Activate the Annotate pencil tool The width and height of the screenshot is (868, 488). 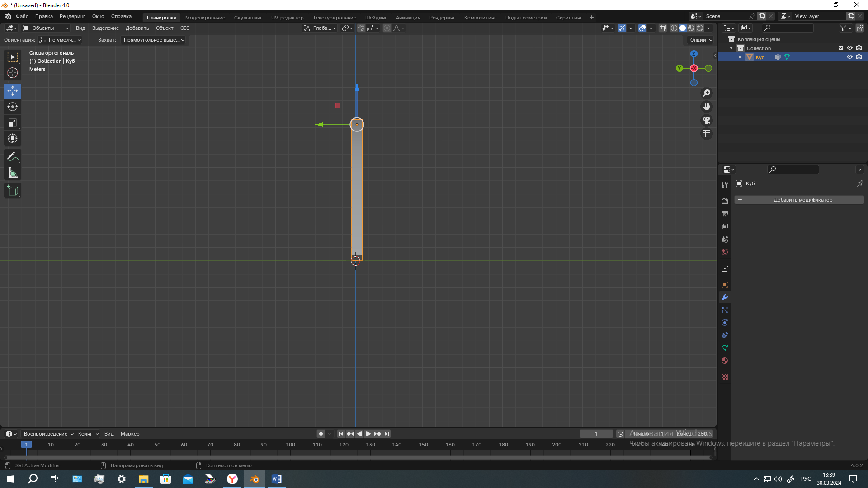tap(13, 157)
